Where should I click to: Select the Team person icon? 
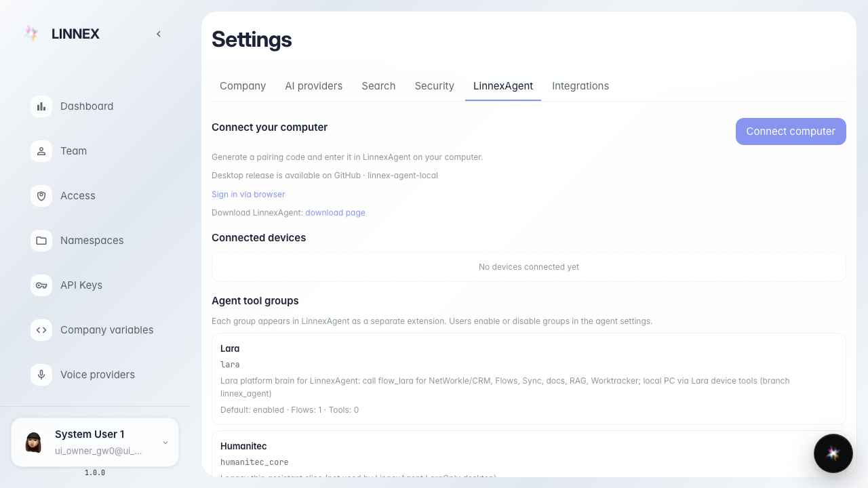point(41,151)
